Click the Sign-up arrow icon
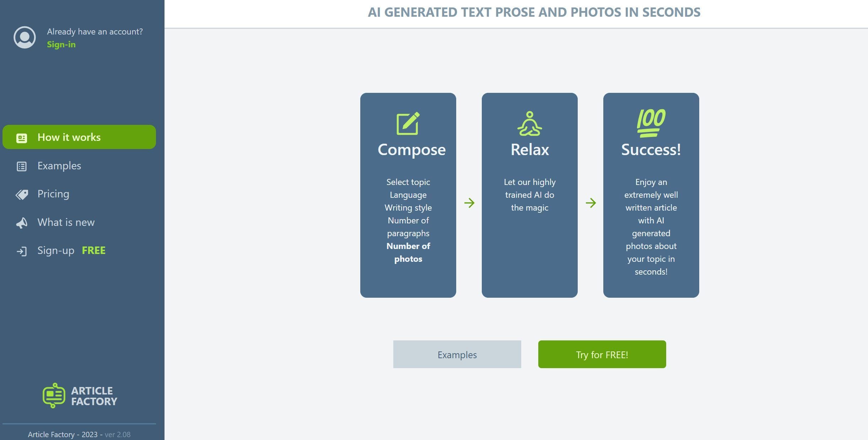This screenshot has height=440, width=868. 22,251
